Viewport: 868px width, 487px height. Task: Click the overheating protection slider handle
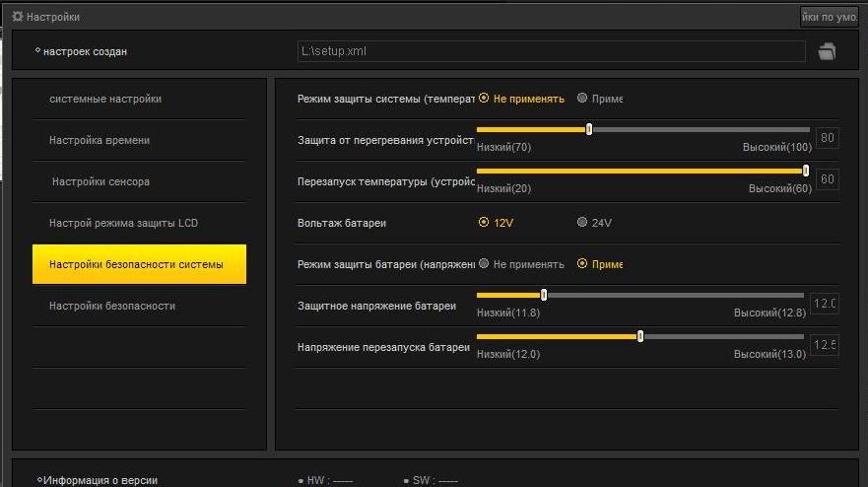[x=589, y=129]
